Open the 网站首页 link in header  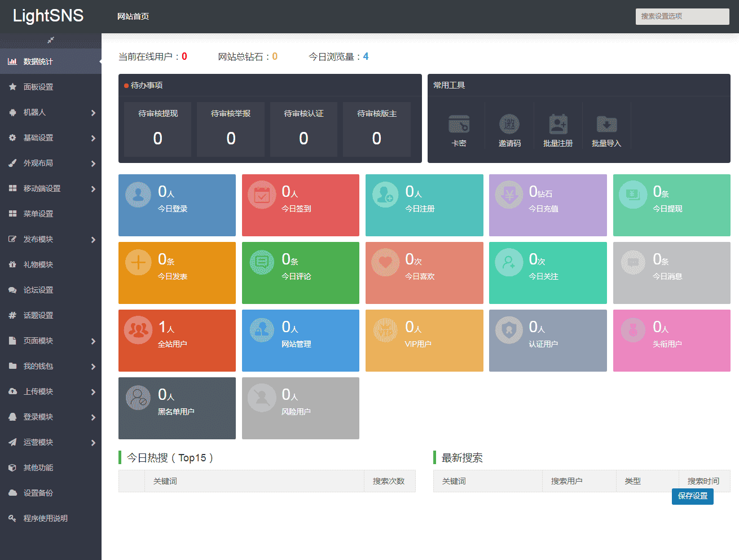pyautogui.click(x=133, y=16)
